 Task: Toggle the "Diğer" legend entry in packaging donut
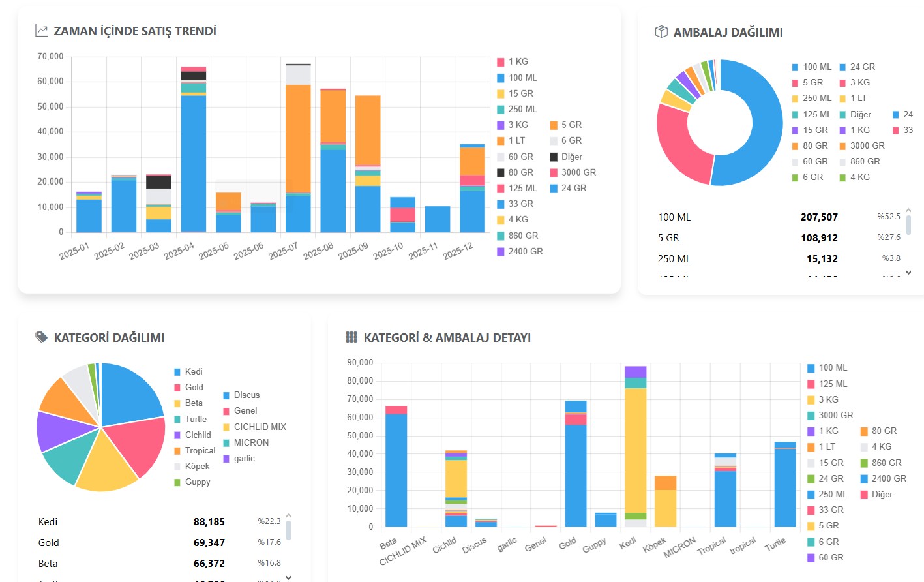click(x=859, y=114)
